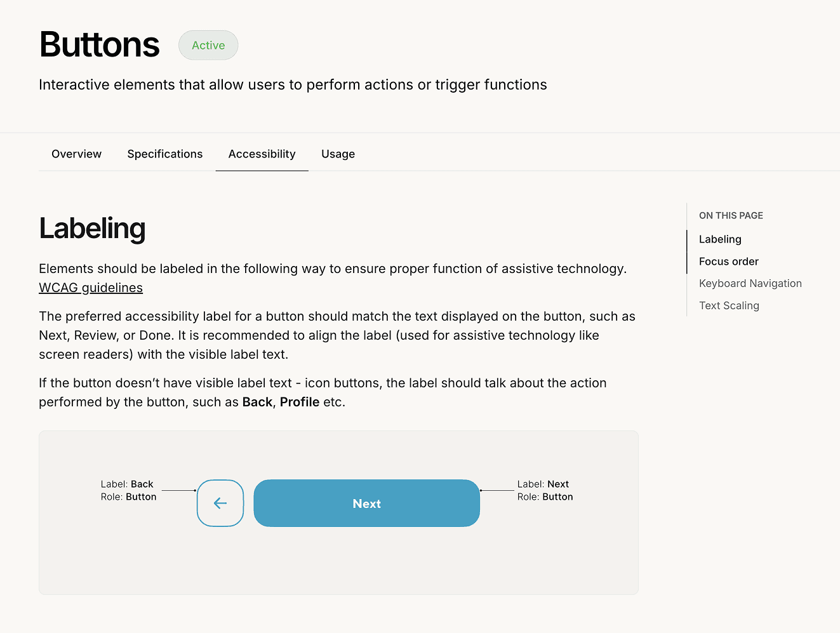Viewport: 840px width, 633px height.
Task: Click the green Active status badge
Action: point(208,45)
